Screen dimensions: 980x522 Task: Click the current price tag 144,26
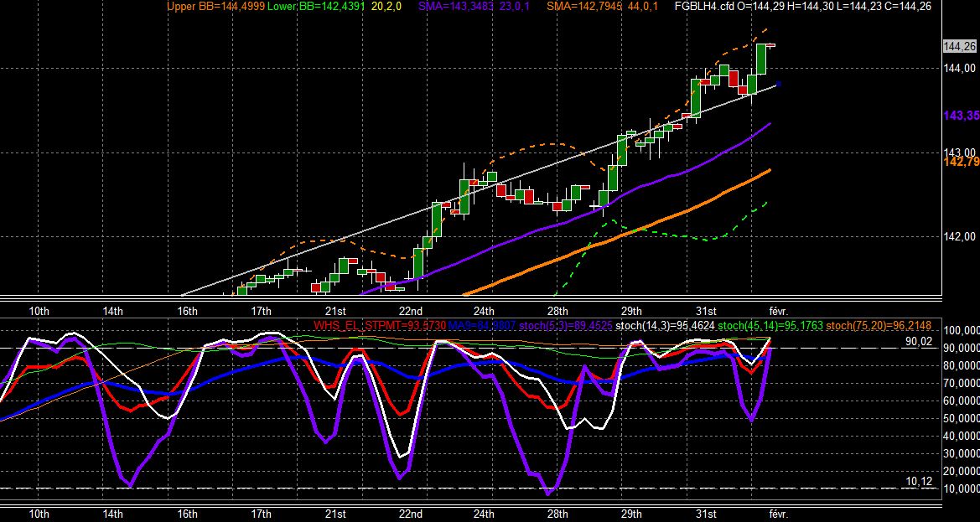click(959, 46)
